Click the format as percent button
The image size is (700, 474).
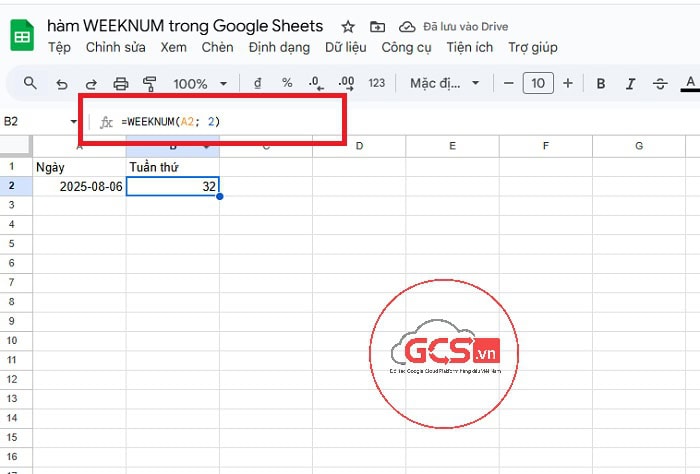point(287,83)
